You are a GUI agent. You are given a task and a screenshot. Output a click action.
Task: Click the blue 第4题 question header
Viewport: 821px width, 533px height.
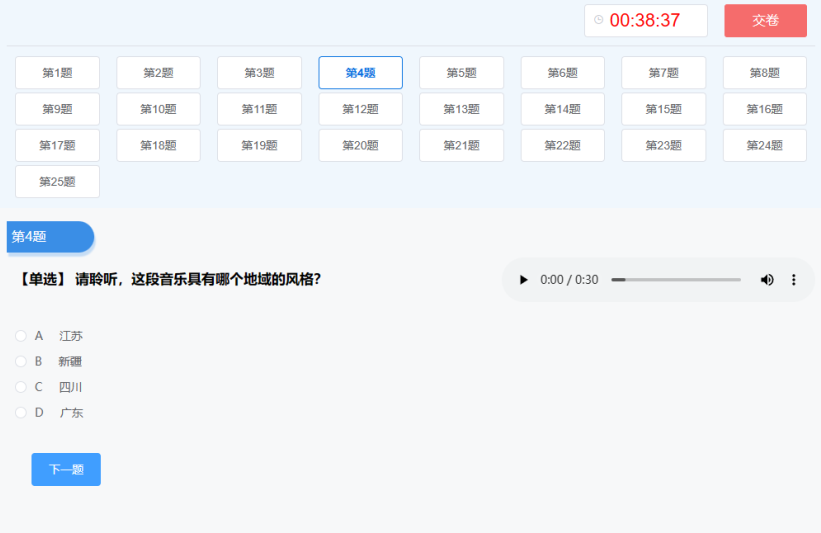pyautogui.click(x=50, y=237)
